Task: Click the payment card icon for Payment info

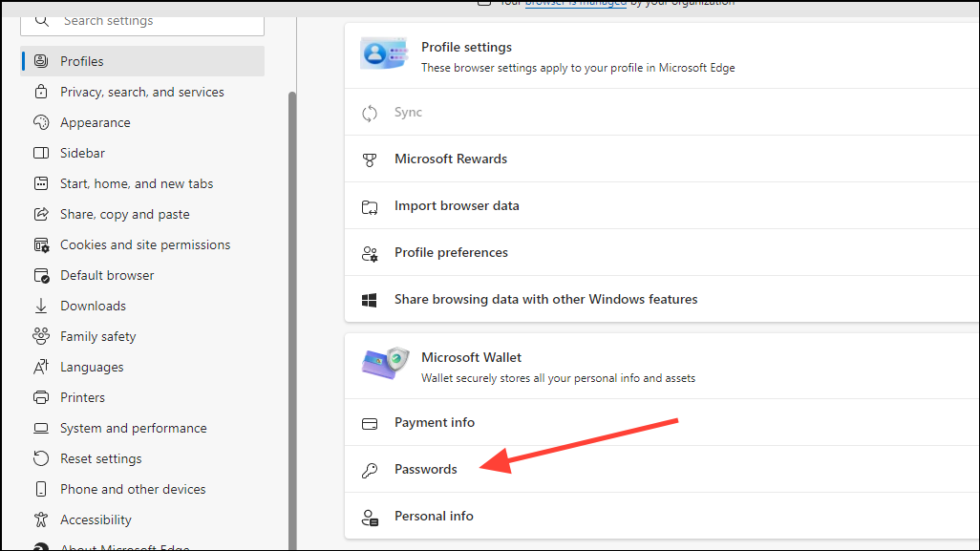Action: (370, 422)
